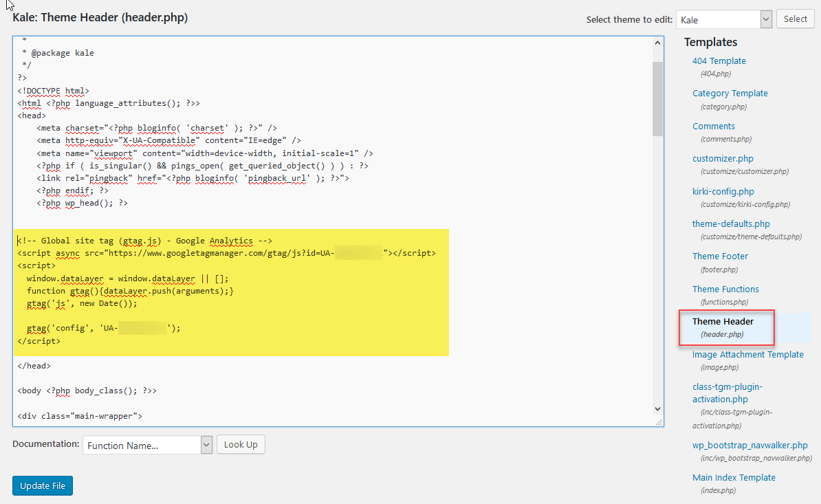Screen dimensions: 821x504
Task: Open the Category Template file
Action: [730, 94]
